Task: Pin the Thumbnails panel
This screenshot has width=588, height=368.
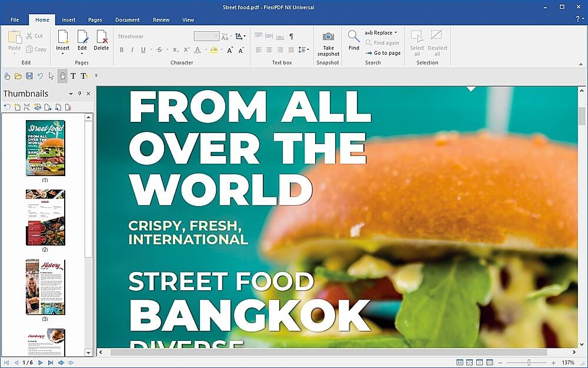Action: click(79, 94)
